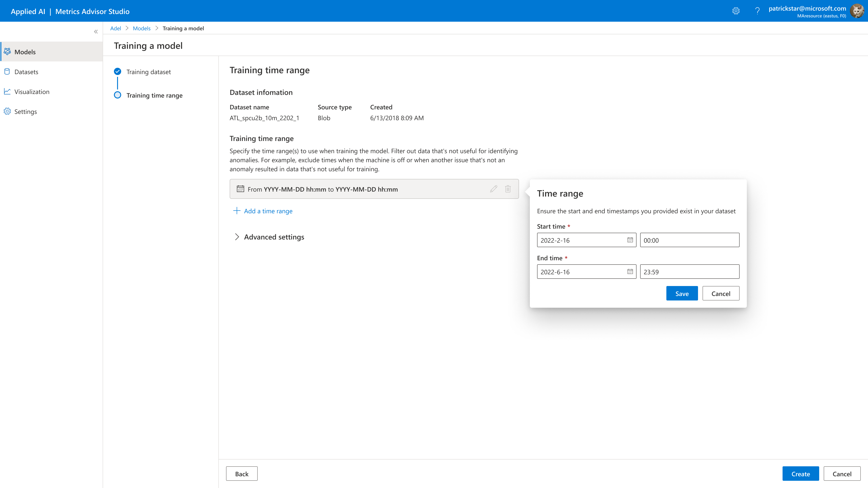This screenshot has width=868, height=488.
Task: Open the Datasets menu item
Action: (26, 72)
